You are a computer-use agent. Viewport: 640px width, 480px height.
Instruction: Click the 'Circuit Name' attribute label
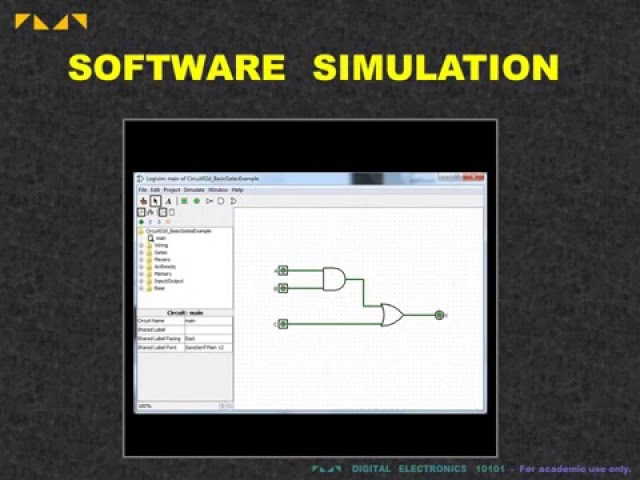(151, 321)
